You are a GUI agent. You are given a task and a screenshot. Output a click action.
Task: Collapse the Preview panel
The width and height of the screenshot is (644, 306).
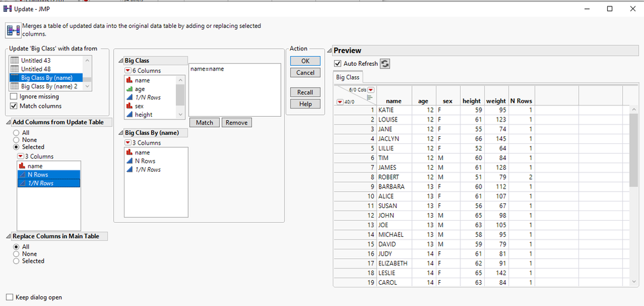pyautogui.click(x=329, y=50)
